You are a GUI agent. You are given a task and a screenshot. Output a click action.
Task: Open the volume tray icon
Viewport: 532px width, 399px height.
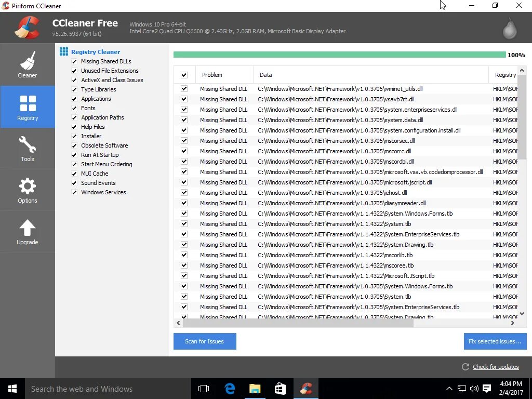[x=474, y=389]
